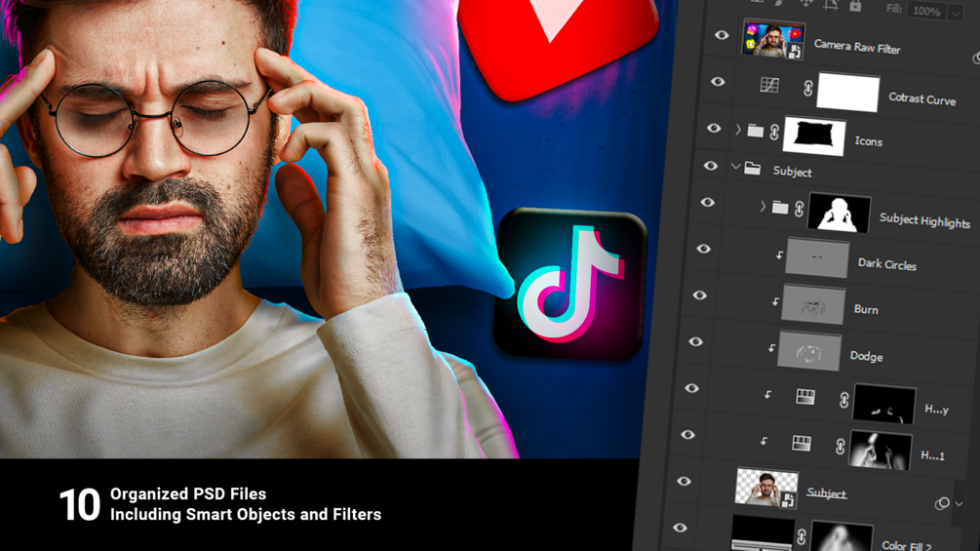Click the Dodge layer name
This screenshot has width=980, height=551.
pos(866,356)
